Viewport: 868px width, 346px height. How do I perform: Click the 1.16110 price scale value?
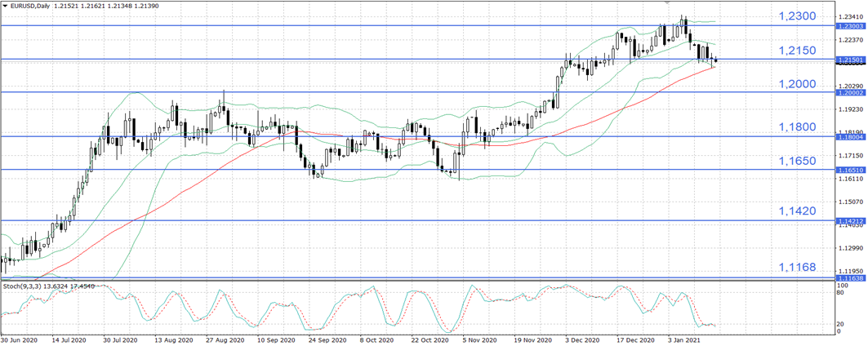click(x=852, y=179)
